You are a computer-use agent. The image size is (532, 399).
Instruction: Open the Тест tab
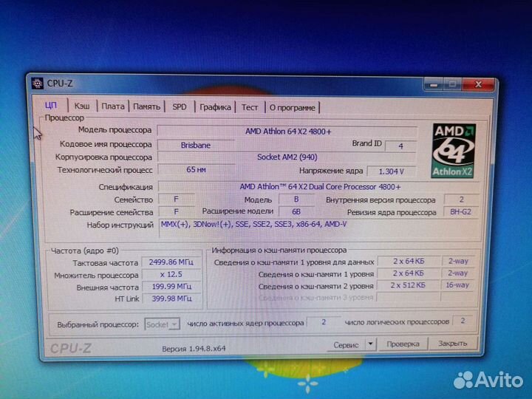[x=250, y=107]
